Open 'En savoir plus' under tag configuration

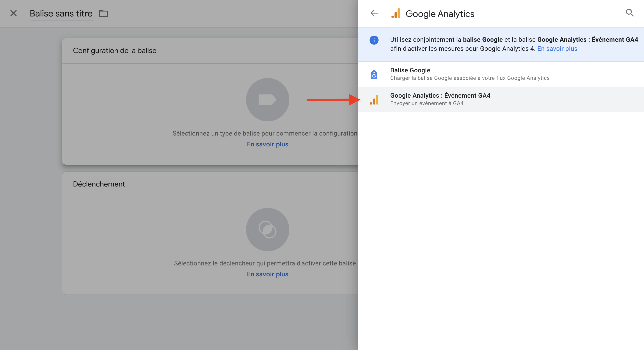tap(267, 144)
